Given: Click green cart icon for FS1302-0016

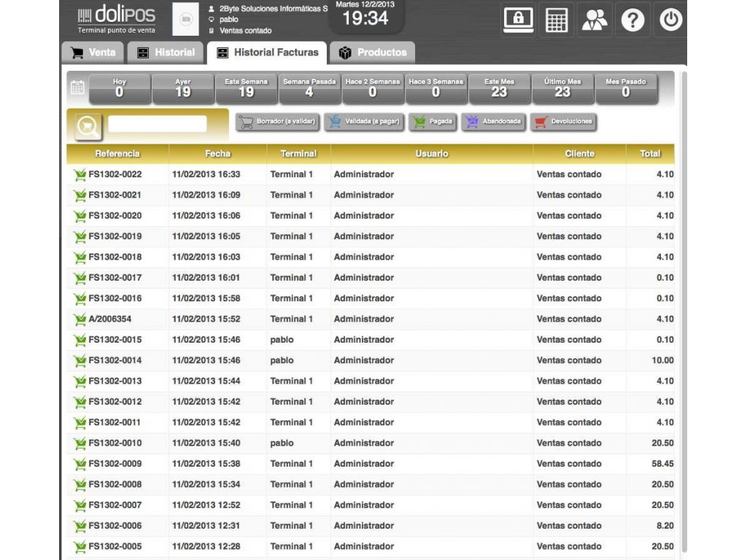Looking at the screenshot, I should coord(80,298).
